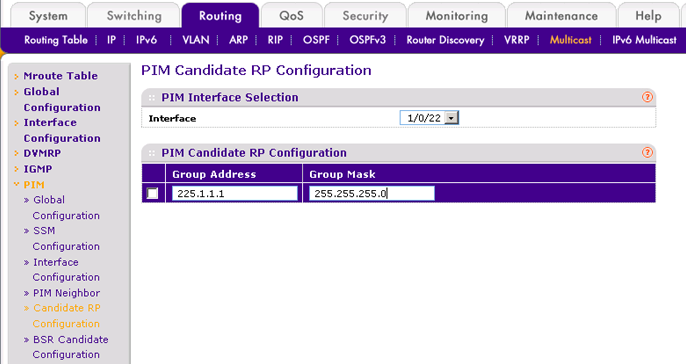Open the Interface 1/0/22 dropdown
Screen dimensions: 686x364
point(429,118)
